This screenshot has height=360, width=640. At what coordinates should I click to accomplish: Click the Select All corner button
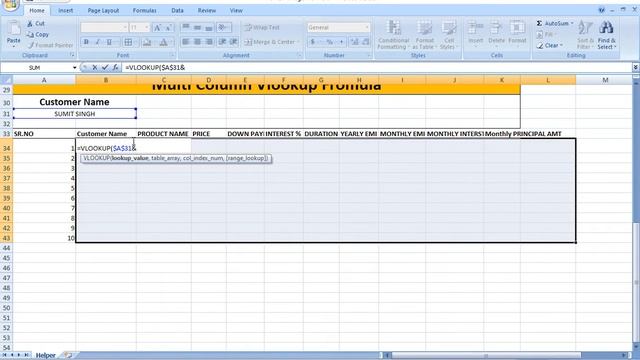[7, 80]
